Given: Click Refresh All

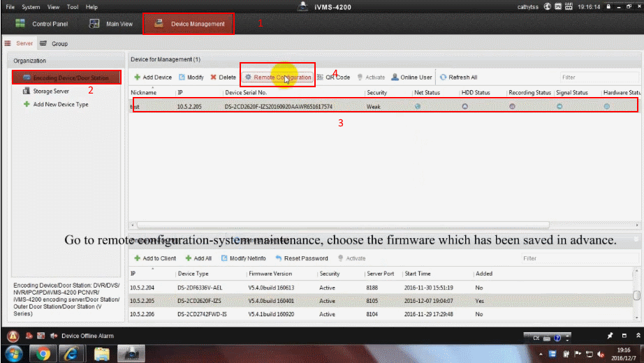Looking at the screenshot, I should point(458,77).
